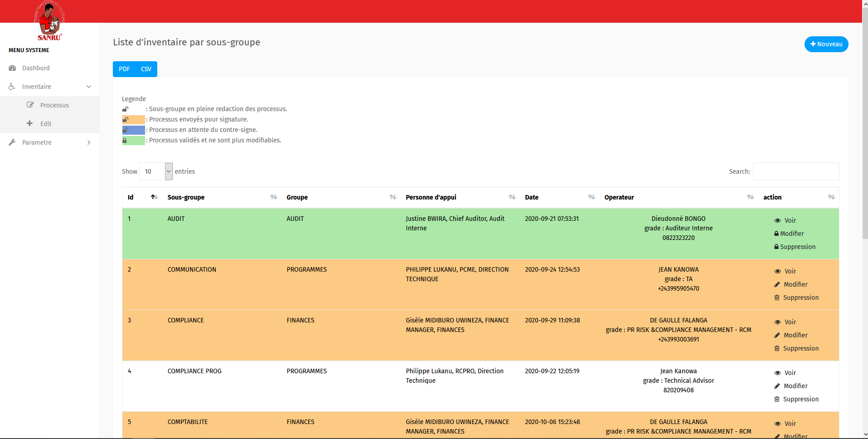Focus the Search input field
Image resolution: width=868 pixels, height=439 pixels.
pos(796,171)
